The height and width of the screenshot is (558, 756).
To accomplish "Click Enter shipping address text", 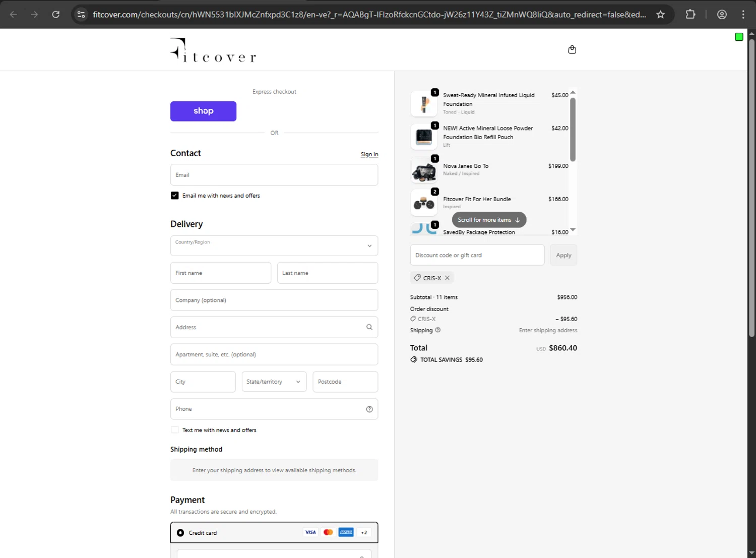I will pos(548,331).
